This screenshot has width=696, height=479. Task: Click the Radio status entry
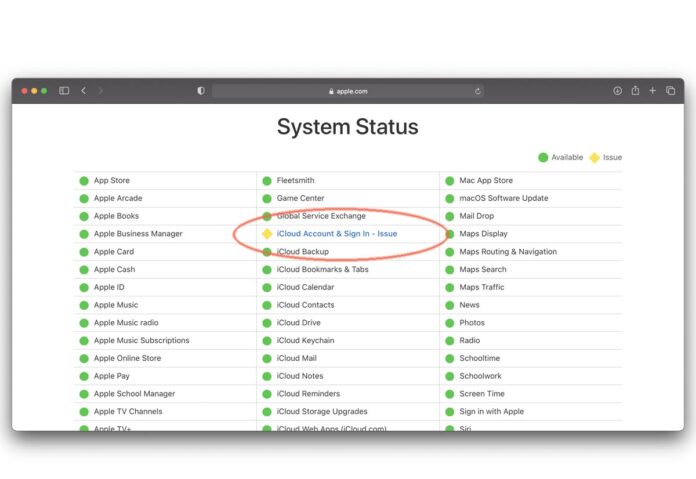click(470, 340)
